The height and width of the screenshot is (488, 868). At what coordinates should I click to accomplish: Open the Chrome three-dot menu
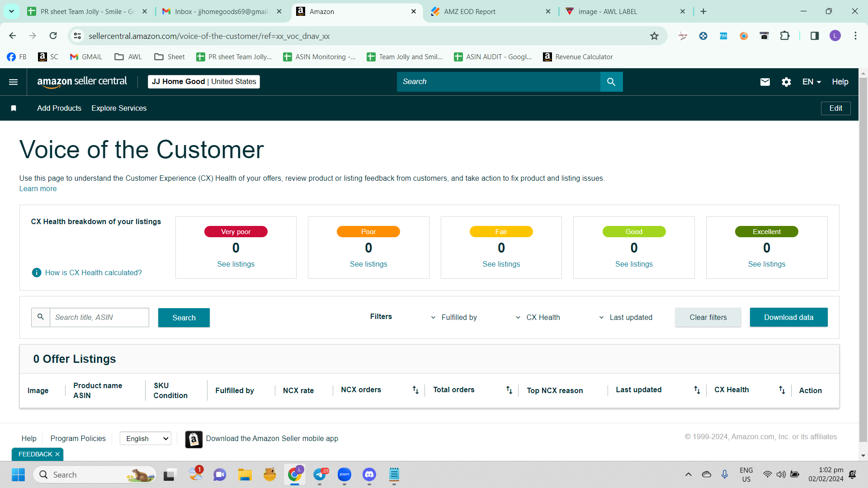coord(855,36)
